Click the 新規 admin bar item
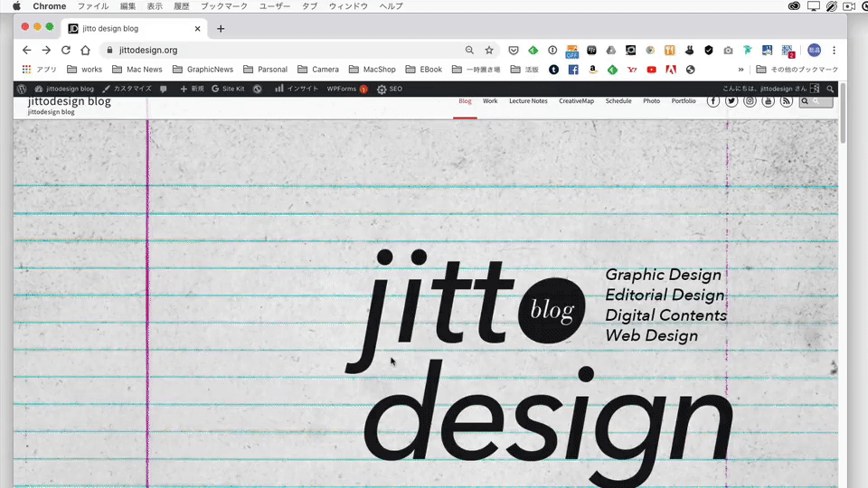Viewport: 868px width, 488px height. [192, 89]
